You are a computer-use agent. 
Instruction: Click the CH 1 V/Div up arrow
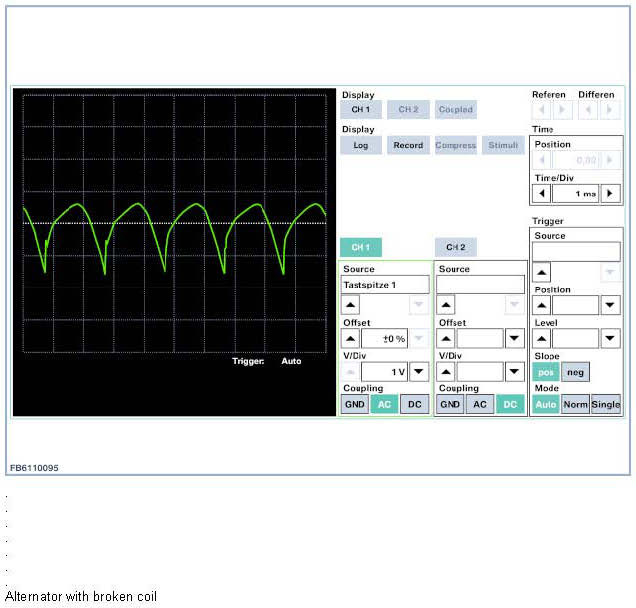[350, 372]
